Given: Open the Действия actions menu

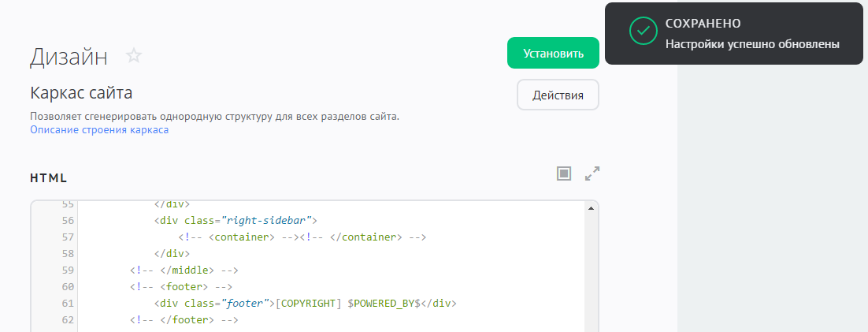Looking at the screenshot, I should point(558,95).
